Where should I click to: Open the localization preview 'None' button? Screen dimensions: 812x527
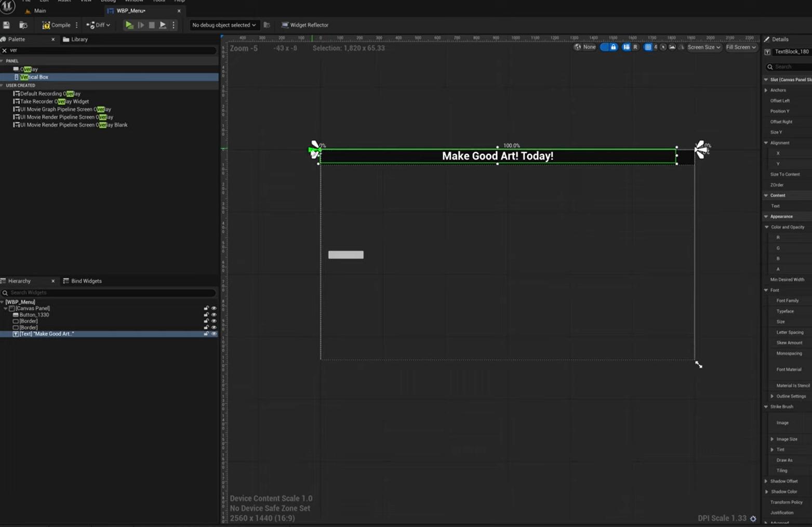[585, 47]
